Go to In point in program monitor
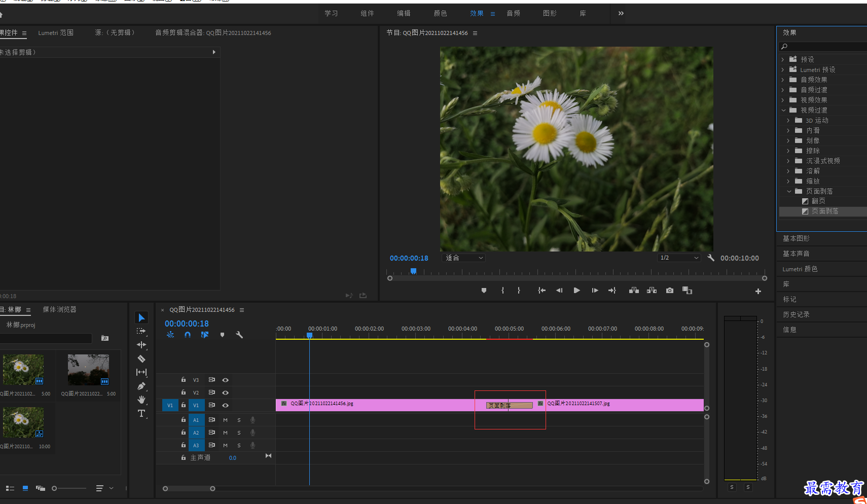 (541, 291)
